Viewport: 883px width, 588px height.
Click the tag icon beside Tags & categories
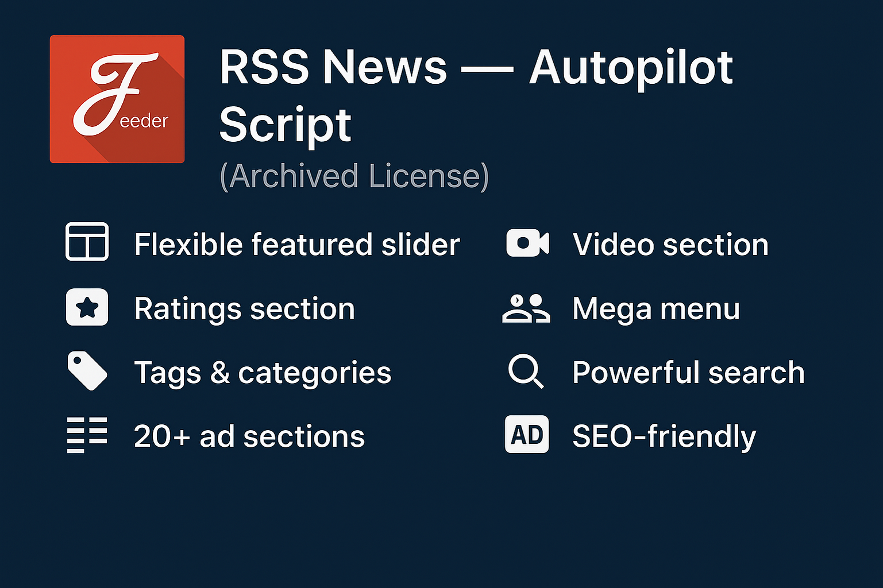pyautogui.click(x=87, y=371)
